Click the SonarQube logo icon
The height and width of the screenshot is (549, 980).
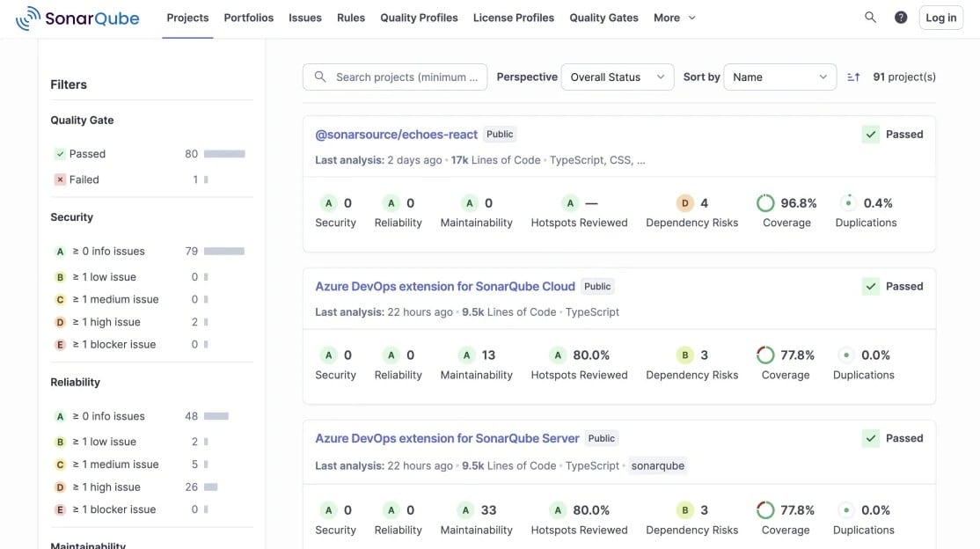coord(26,17)
